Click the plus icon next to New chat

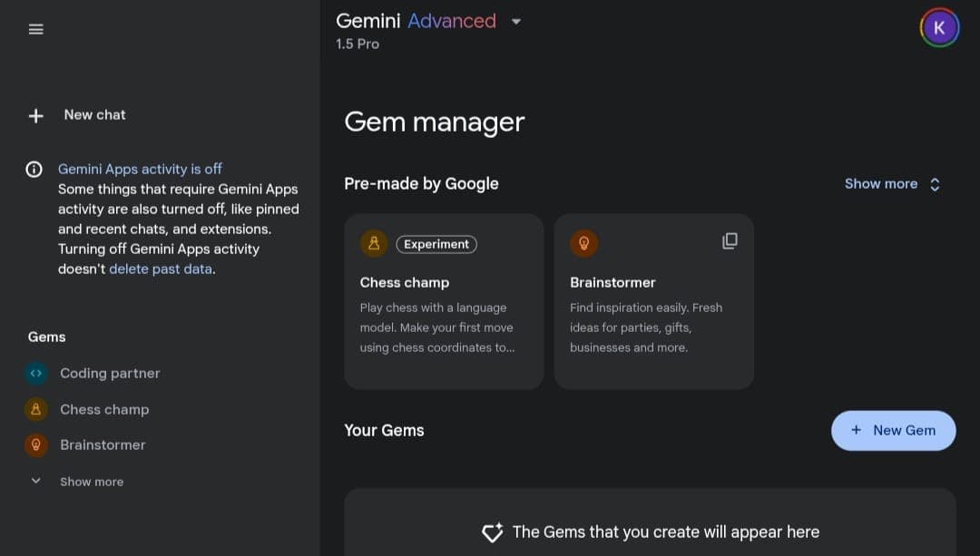point(35,115)
